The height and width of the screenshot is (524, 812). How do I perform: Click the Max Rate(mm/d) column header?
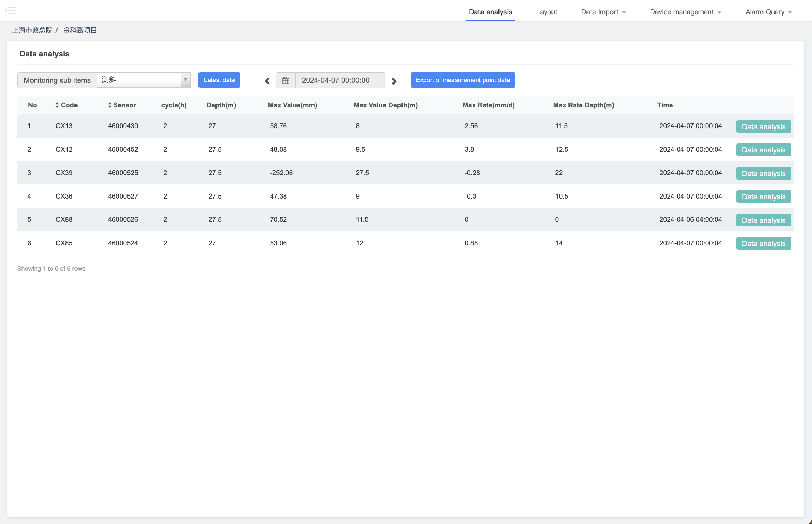click(x=488, y=105)
